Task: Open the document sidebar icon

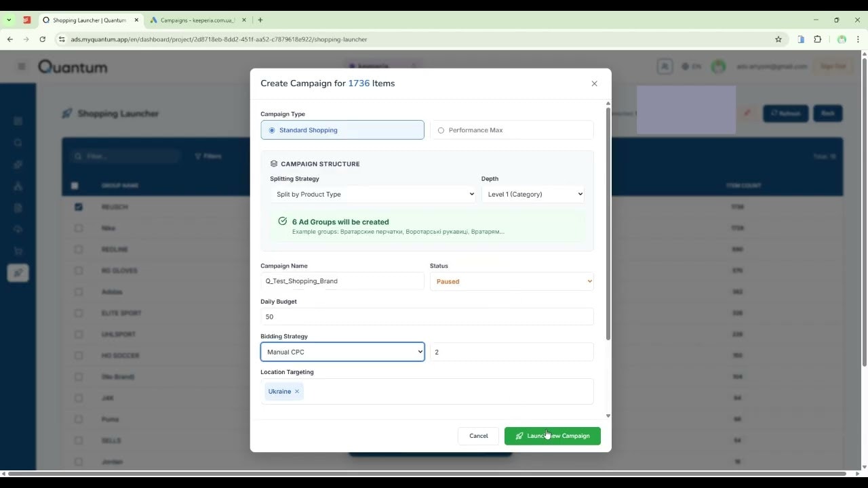Action: (18, 207)
